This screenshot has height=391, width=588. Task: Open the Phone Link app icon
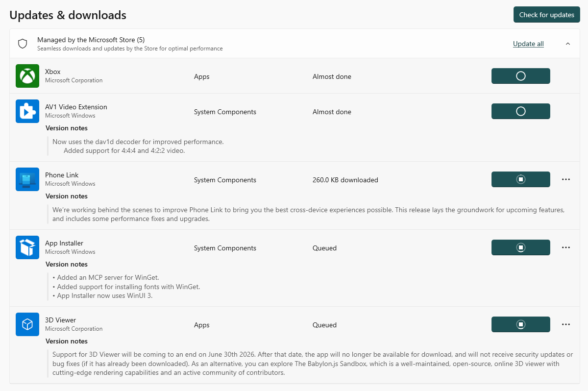click(x=27, y=179)
